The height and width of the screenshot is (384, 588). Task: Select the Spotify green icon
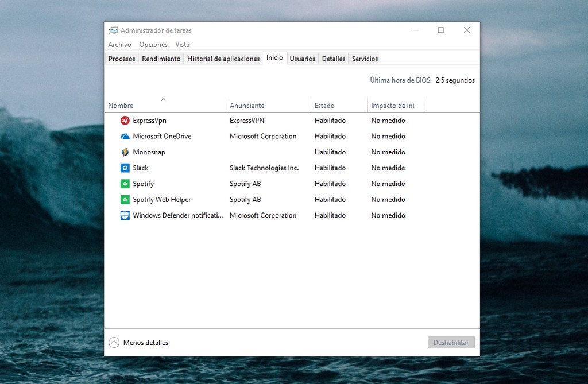pos(125,184)
